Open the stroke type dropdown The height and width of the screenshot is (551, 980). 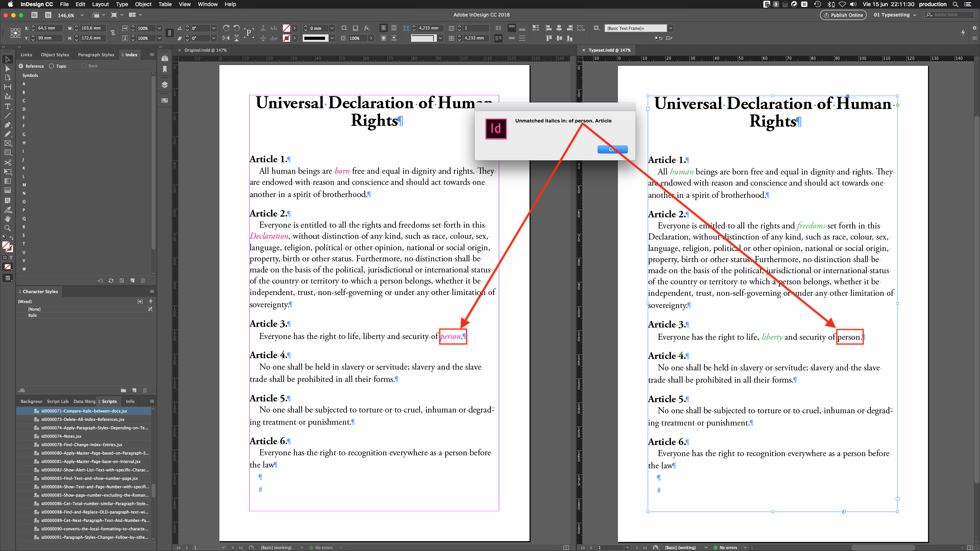click(332, 38)
